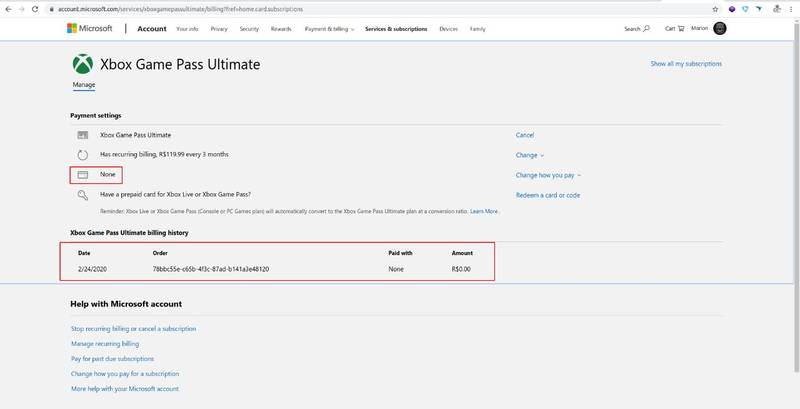This screenshot has height=409, width=800.
Task: Open the Family menu item
Action: click(x=478, y=29)
